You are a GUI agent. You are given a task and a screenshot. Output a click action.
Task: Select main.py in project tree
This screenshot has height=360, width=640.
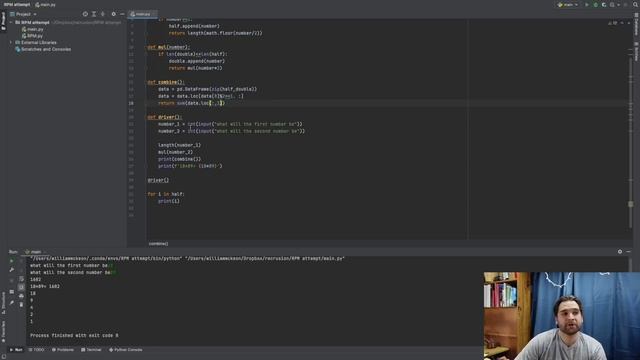[x=33, y=29]
